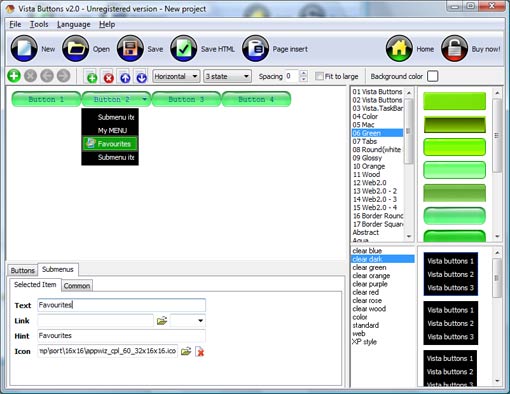Add a submenu item with small green plus

(x=92, y=78)
